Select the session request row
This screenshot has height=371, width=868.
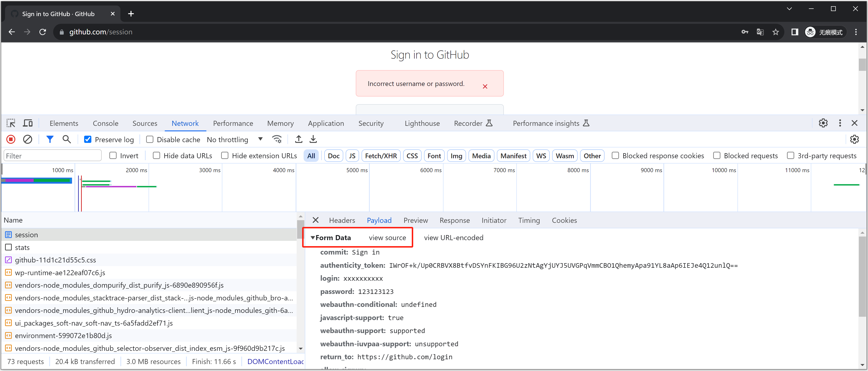[x=149, y=235]
